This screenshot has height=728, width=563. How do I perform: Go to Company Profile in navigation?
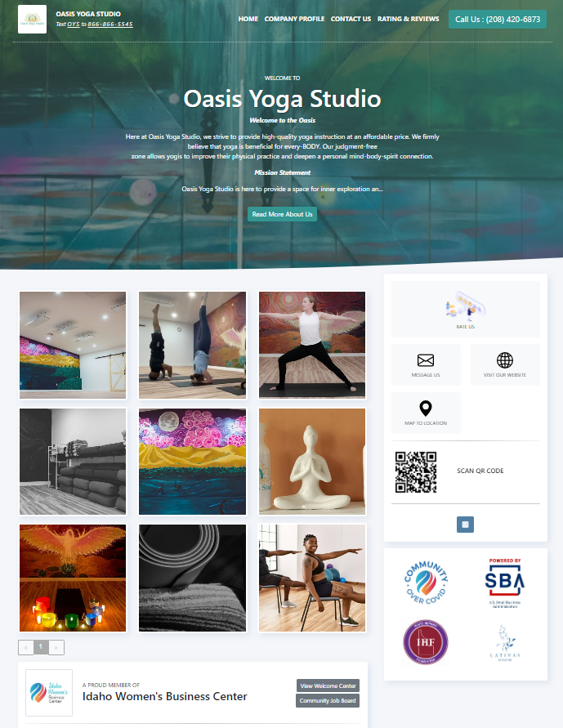[294, 19]
